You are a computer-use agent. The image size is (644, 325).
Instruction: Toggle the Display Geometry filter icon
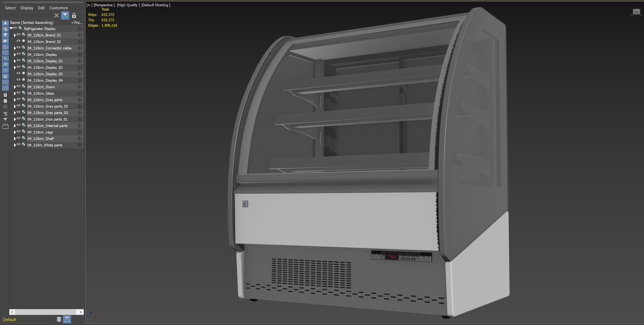click(5, 23)
